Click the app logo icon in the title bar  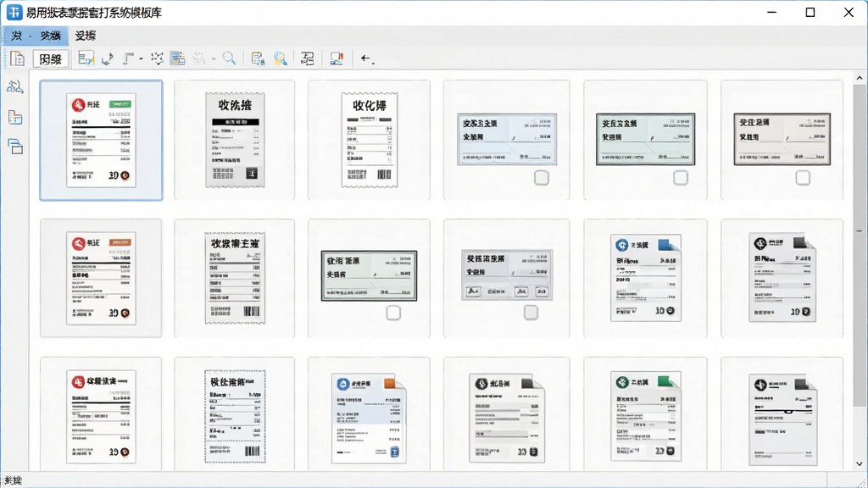tap(14, 12)
